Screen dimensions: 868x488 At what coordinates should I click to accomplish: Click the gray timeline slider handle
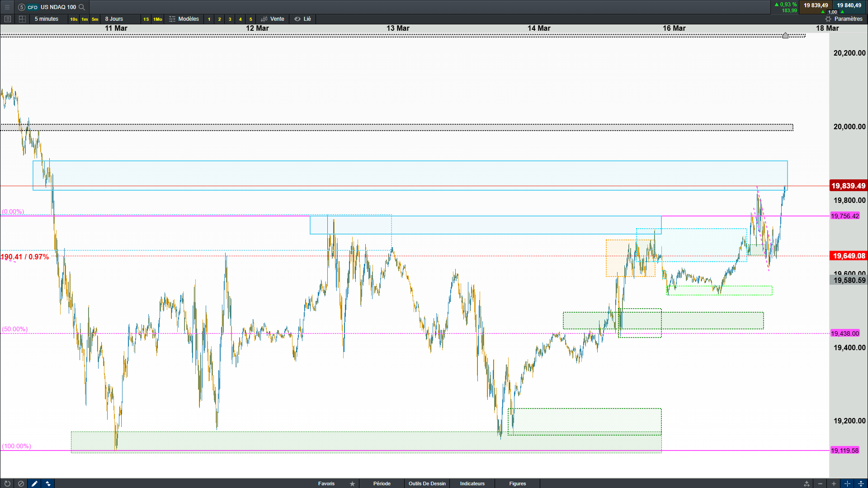tap(785, 35)
